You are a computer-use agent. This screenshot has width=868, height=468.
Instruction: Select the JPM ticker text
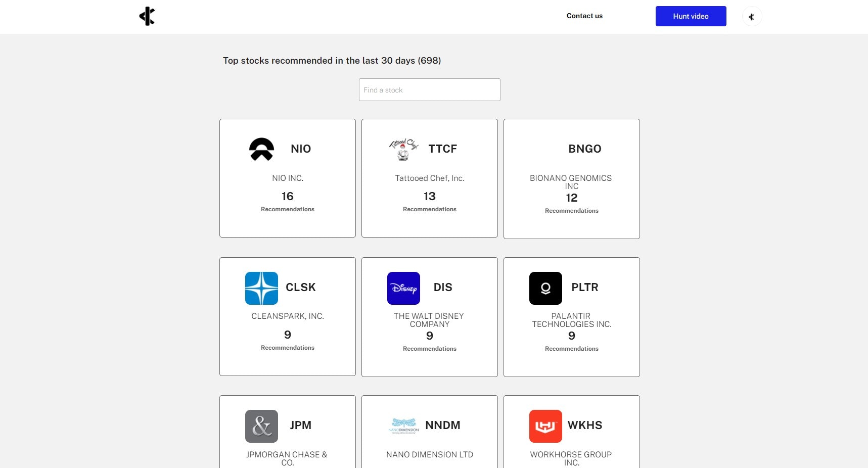tap(301, 425)
